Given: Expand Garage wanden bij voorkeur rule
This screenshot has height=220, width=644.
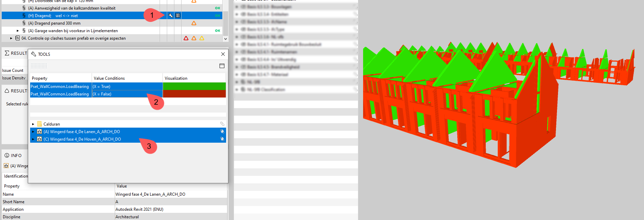Looking at the screenshot, I should 18,31.
